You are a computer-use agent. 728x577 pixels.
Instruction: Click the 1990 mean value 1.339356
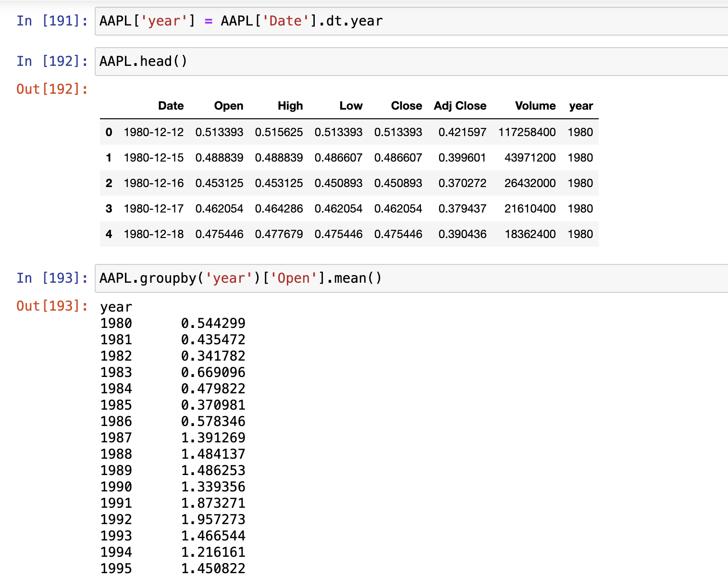(x=213, y=487)
